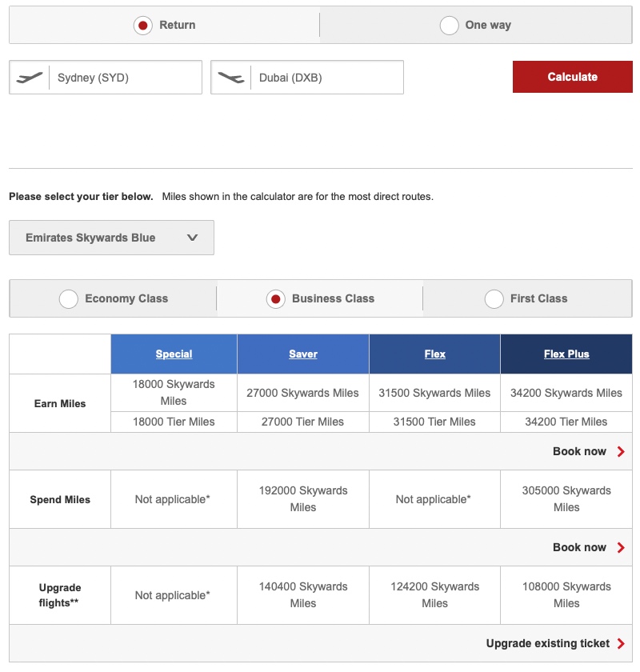Viewport: 640px width, 672px height.
Task: Click the departure airplane icon beside Sydney
Action: click(30, 77)
